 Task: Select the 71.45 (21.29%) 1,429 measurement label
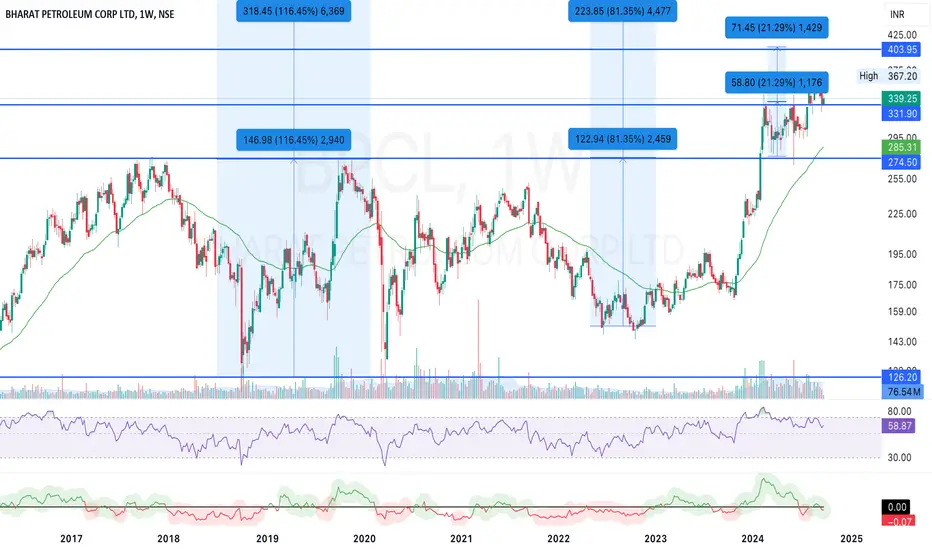point(776,28)
